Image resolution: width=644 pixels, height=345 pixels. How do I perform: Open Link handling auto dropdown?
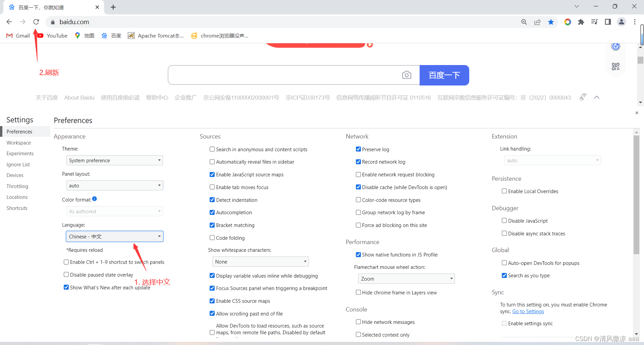(553, 160)
